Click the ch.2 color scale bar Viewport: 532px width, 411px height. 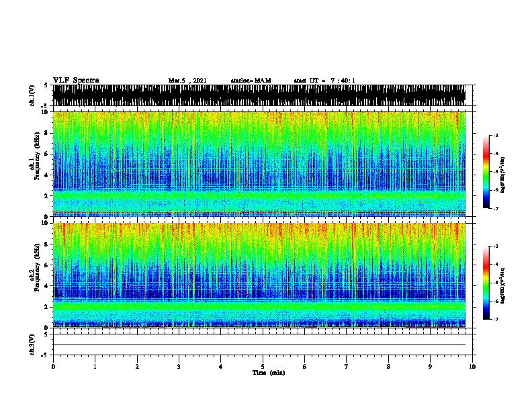tap(486, 283)
